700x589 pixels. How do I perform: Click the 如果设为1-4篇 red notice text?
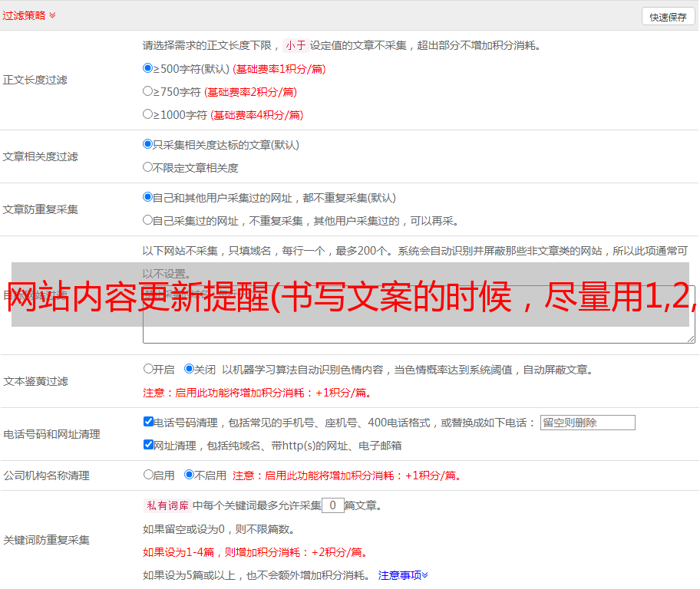click(255, 552)
